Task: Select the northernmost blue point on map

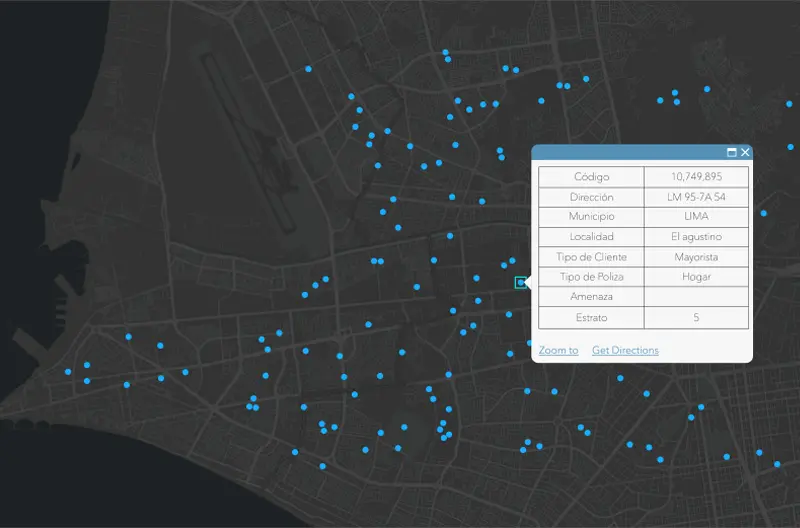Action: pos(446,52)
